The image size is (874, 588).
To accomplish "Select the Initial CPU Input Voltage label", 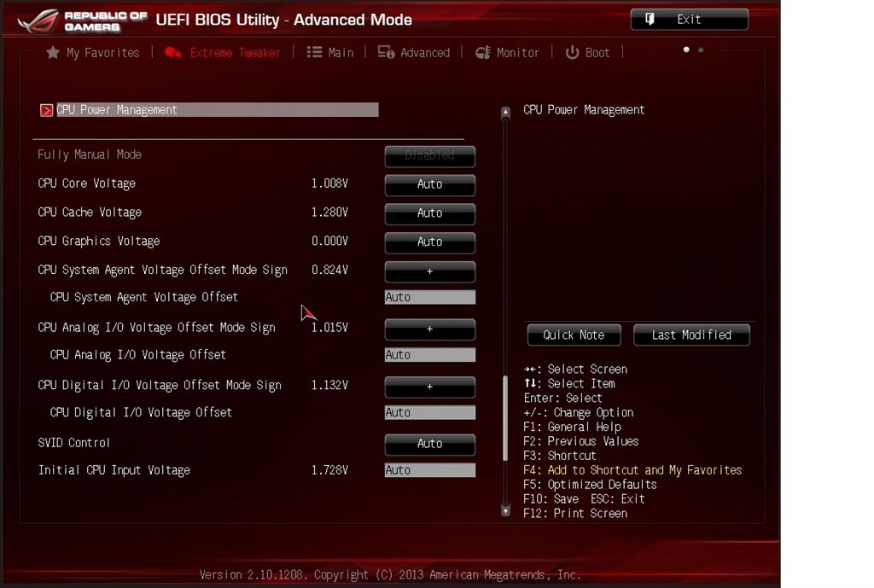I will coord(114,470).
